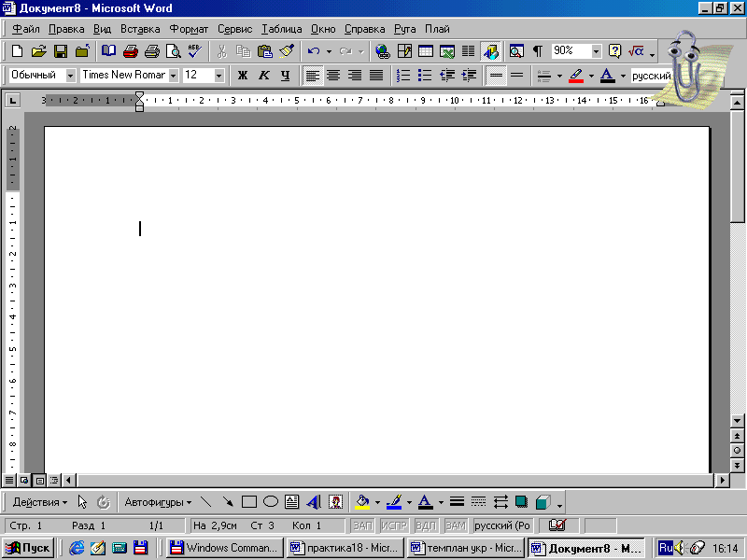Open print preview with magnifier page icon
The width and height of the screenshot is (747, 560).
pyautogui.click(x=174, y=51)
